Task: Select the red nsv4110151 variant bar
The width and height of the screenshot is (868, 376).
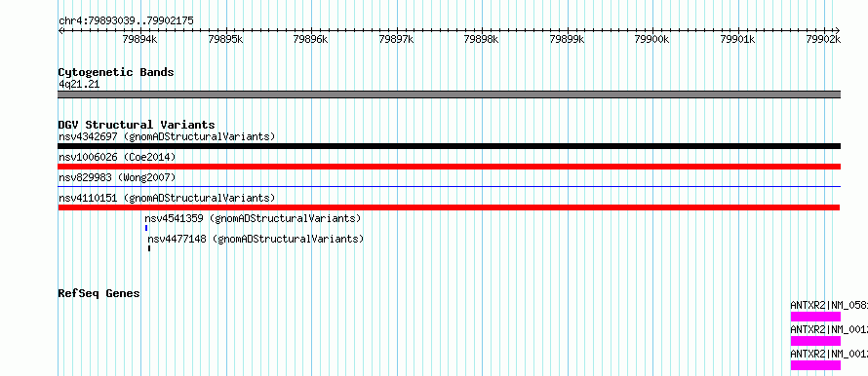Action: point(449,207)
